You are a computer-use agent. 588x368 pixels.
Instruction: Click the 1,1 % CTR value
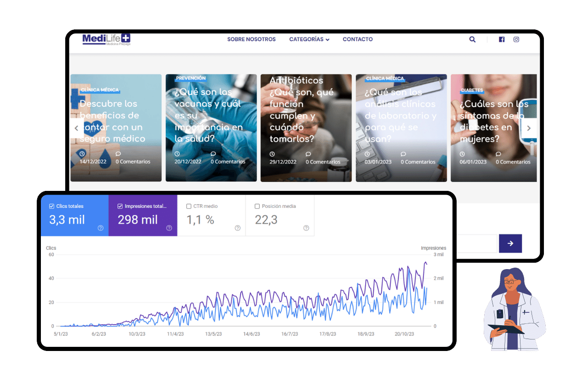(200, 220)
